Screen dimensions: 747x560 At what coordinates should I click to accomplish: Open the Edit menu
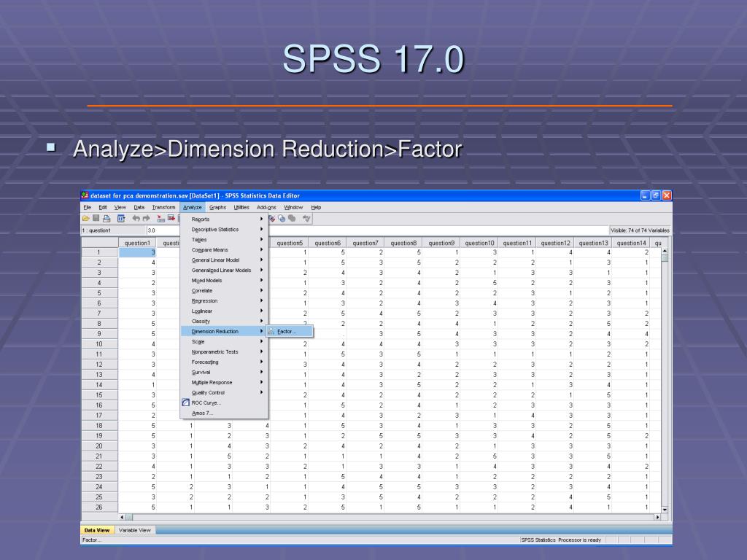coord(102,207)
